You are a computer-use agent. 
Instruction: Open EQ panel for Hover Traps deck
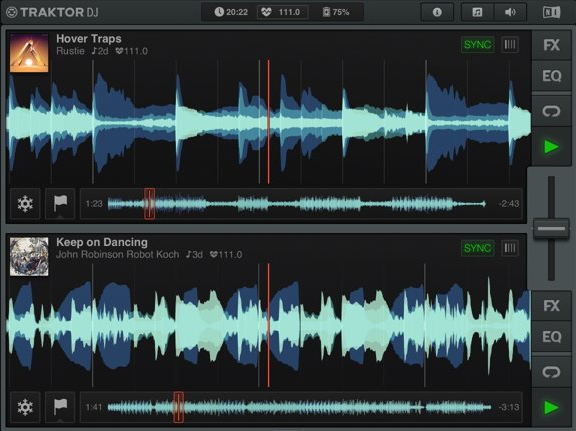click(551, 76)
